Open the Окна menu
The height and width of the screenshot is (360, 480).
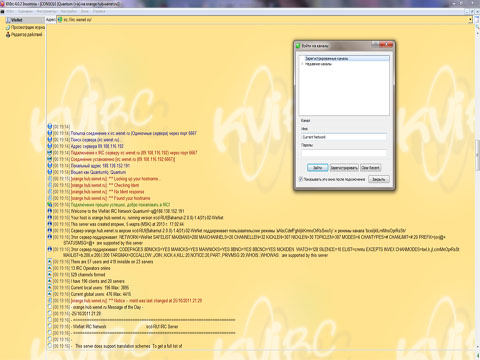pyautogui.click(x=85, y=11)
